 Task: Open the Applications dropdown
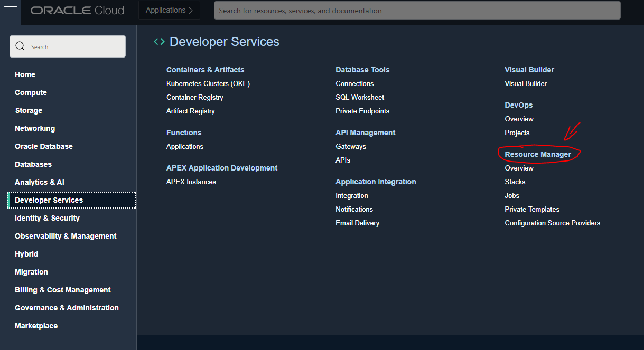[169, 10]
